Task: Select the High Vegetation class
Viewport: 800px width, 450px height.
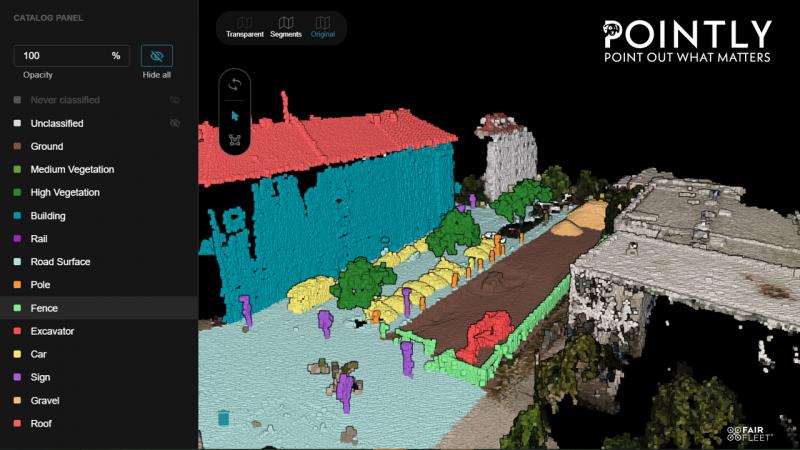Action: (x=64, y=192)
